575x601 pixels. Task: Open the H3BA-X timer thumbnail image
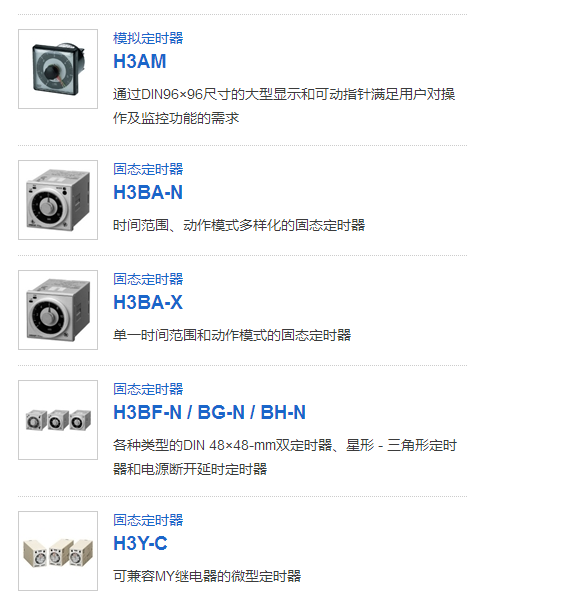pos(58,310)
